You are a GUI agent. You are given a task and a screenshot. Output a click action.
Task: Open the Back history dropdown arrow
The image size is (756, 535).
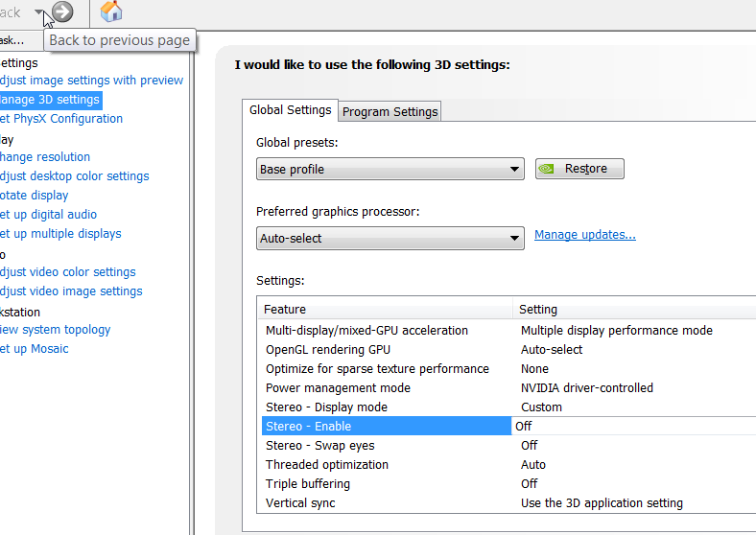38,12
